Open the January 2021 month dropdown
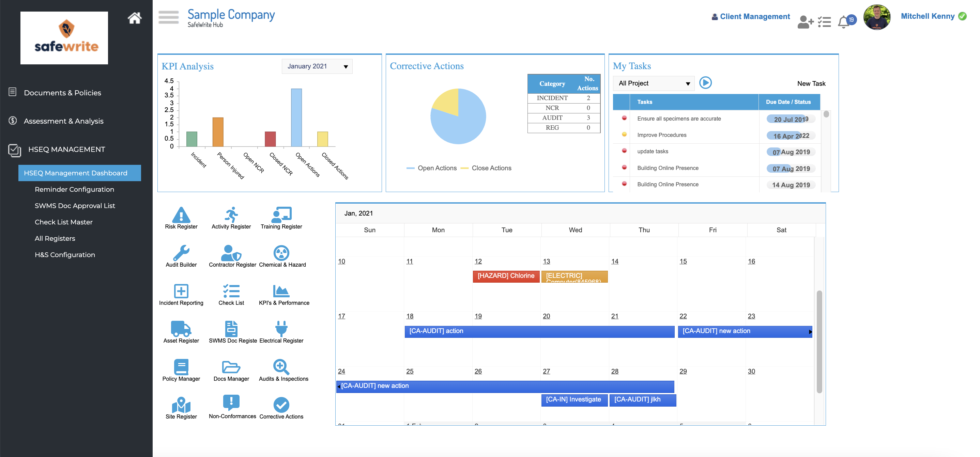Viewport: 980px width, 457px height. click(x=317, y=66)
